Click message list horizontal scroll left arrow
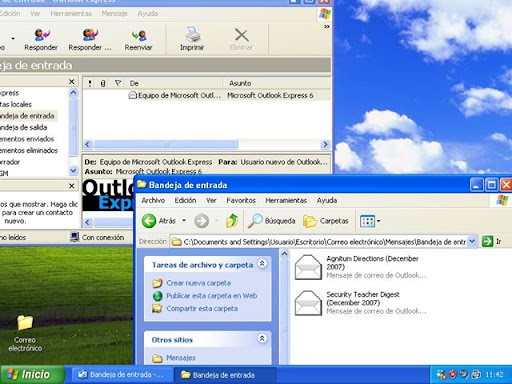This screenshot has width=512, height=384. pyautogui.click(x=88, y=144)
